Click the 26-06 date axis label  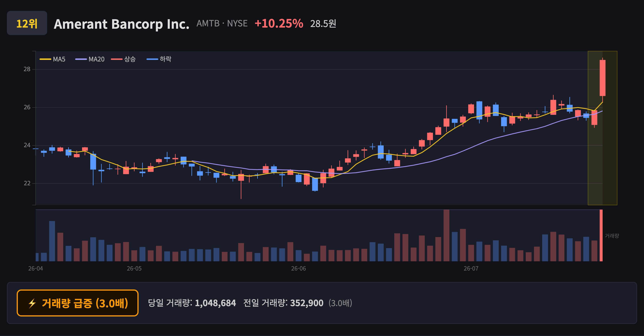click(x=298, y=269)
